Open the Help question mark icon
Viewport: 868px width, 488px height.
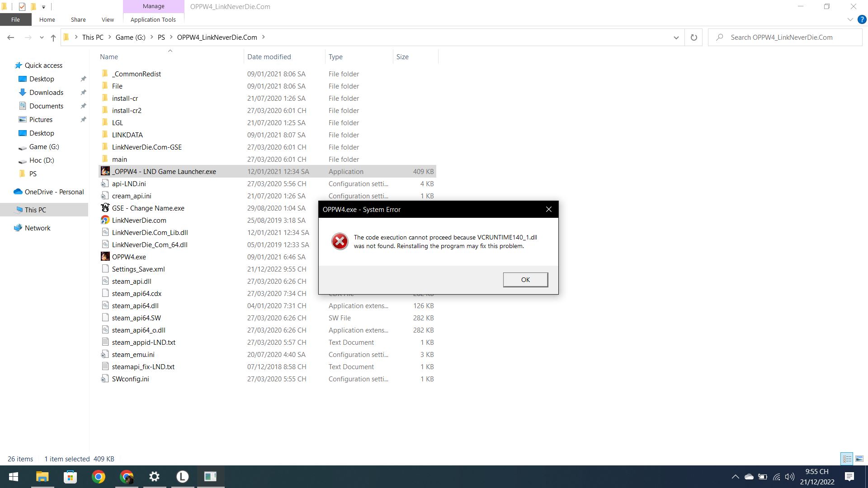click(x=862, y=19)
